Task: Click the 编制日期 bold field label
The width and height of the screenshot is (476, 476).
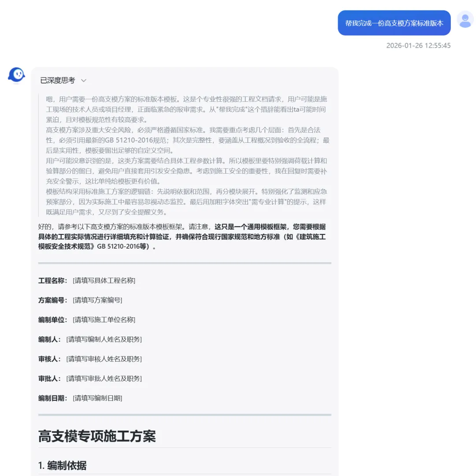Action: [x=52, y=398]
